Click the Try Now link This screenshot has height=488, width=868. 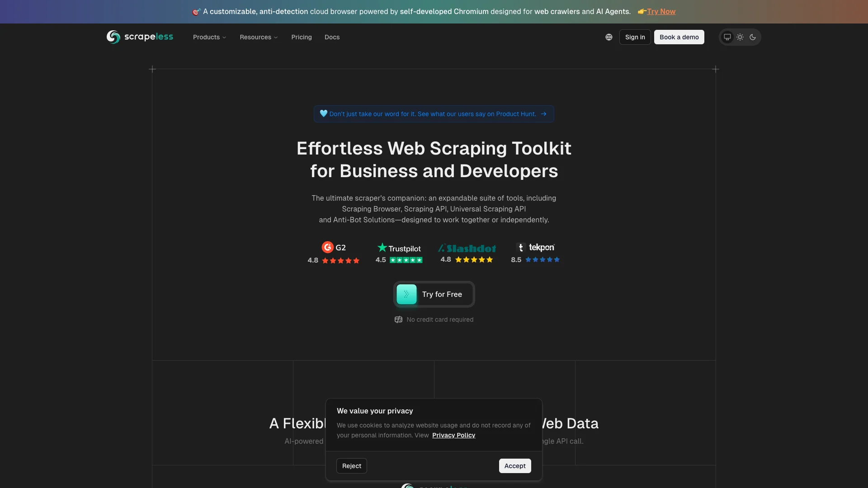coord(661,12)
